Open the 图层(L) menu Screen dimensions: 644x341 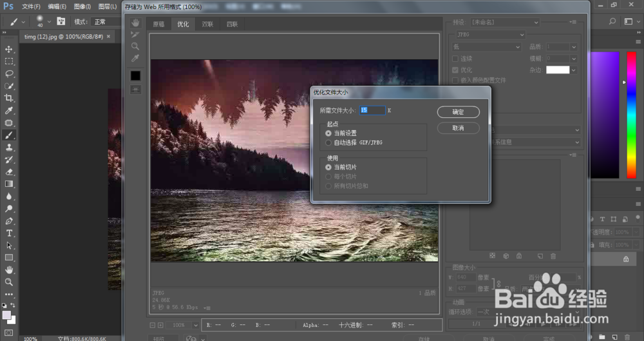(108, 6)
